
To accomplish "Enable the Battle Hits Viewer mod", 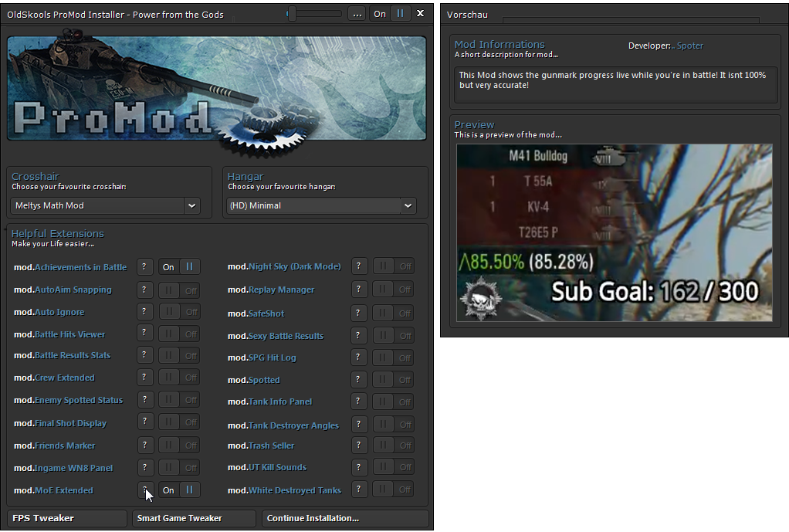I will coord(179,334).
